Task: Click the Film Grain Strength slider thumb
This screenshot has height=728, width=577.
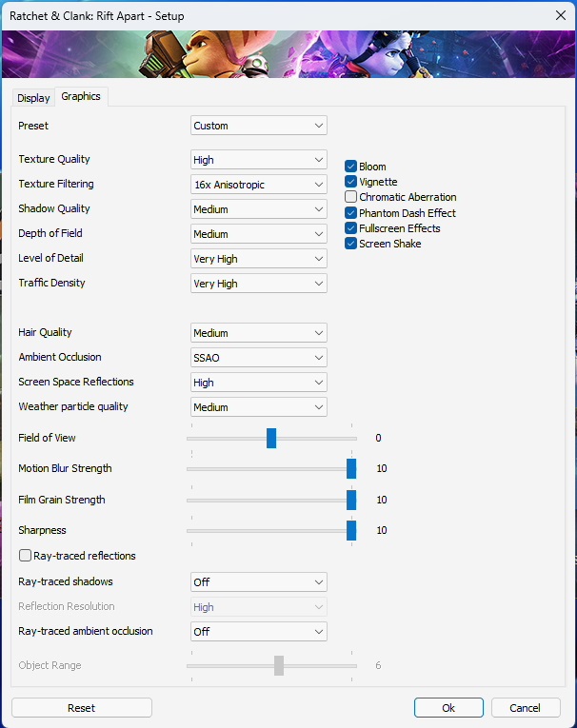Action: click(x=351, y=500)
